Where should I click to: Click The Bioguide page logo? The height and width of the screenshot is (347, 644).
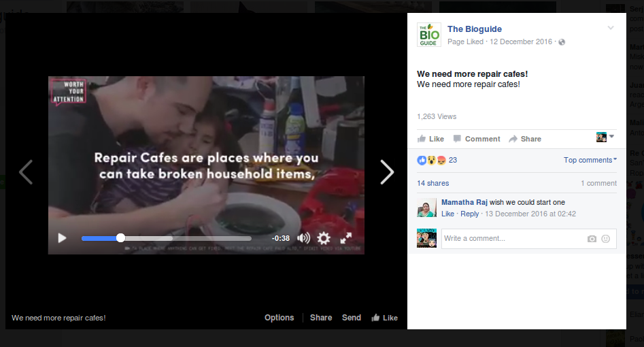[x=428, y=35]
